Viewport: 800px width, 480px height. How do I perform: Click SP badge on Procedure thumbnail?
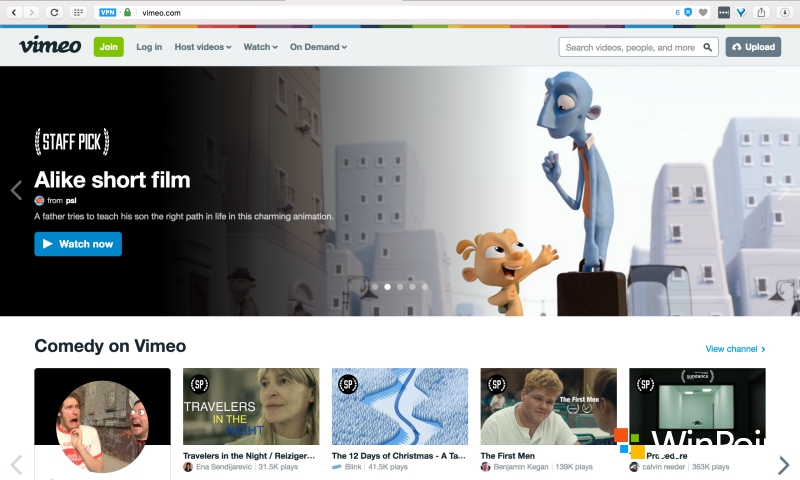[645, 384]
